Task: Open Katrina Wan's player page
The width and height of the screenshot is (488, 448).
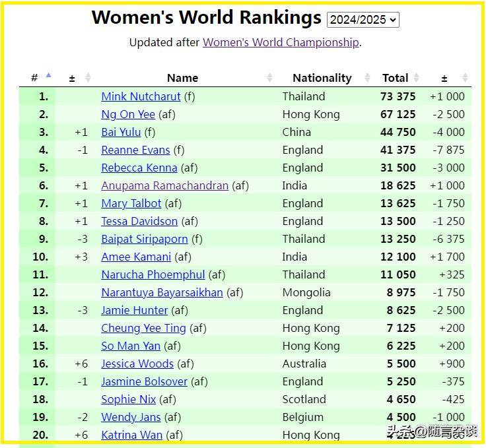Action: coord(131,435)
